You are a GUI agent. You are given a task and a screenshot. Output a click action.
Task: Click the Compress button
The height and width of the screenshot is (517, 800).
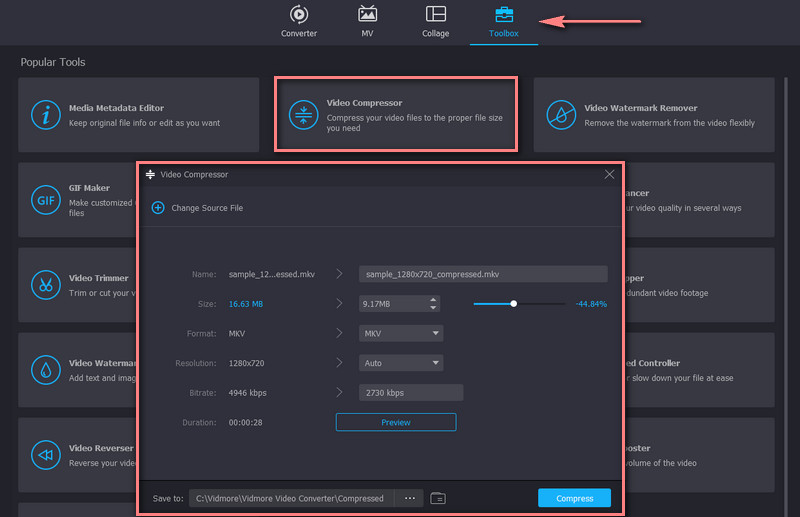pos(573,498)
